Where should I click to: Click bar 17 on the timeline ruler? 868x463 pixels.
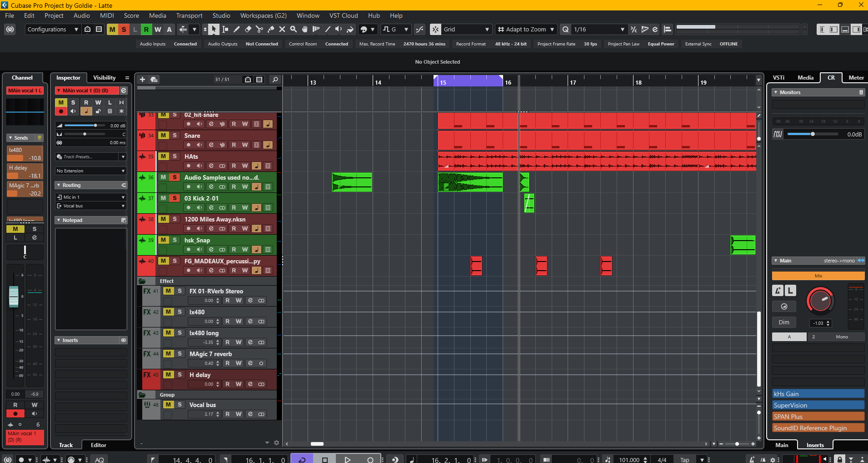point(573,82)
